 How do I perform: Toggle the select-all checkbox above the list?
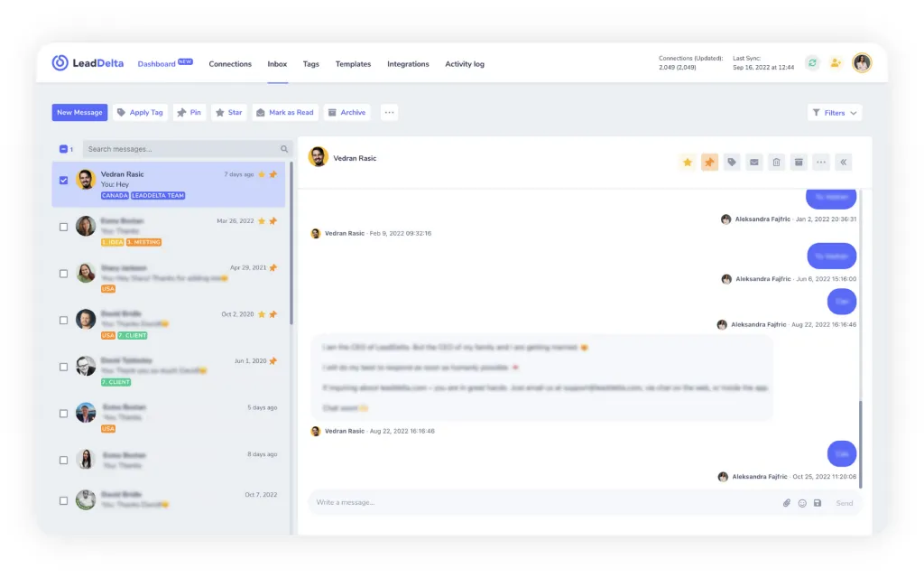64,149
